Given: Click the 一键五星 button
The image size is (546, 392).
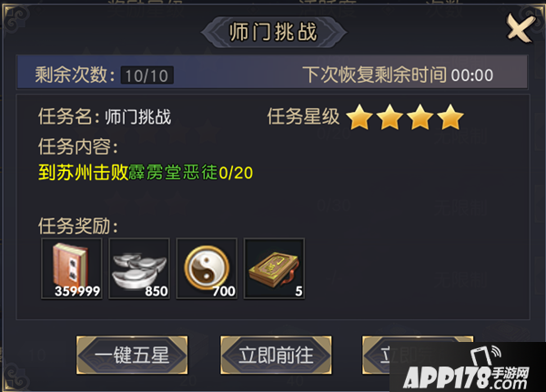Looking at the screenshot, I should (132, 355).
